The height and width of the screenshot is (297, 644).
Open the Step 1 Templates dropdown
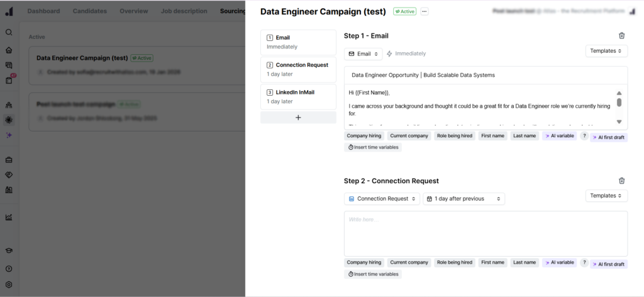pos(606,51)
